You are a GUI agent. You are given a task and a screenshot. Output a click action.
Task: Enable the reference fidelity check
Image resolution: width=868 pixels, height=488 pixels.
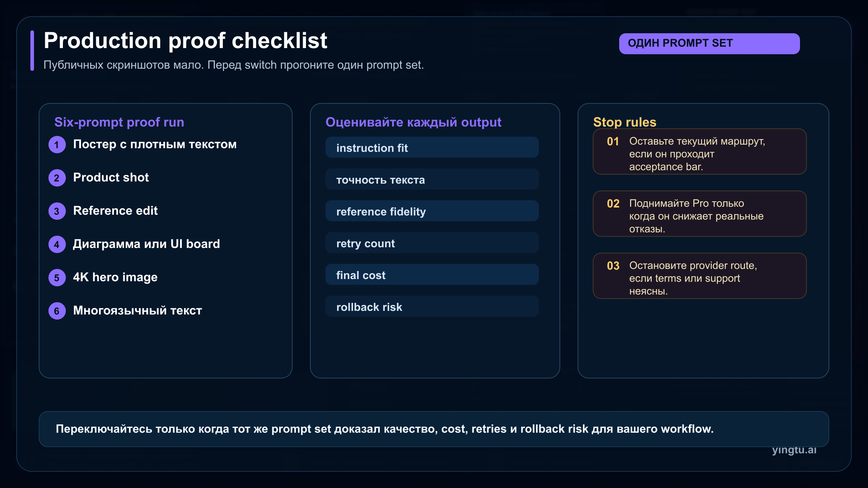432,211
